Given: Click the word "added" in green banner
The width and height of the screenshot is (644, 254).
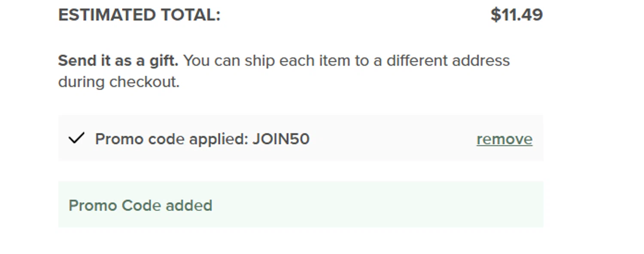Looking at the screenshot, I should point(189,206).
